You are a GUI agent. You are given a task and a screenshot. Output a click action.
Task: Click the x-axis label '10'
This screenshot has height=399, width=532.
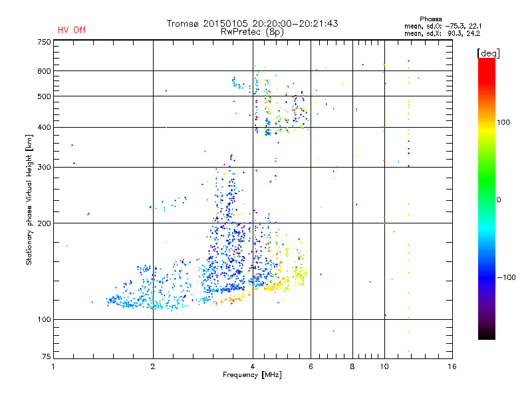[x=384, y=366]
